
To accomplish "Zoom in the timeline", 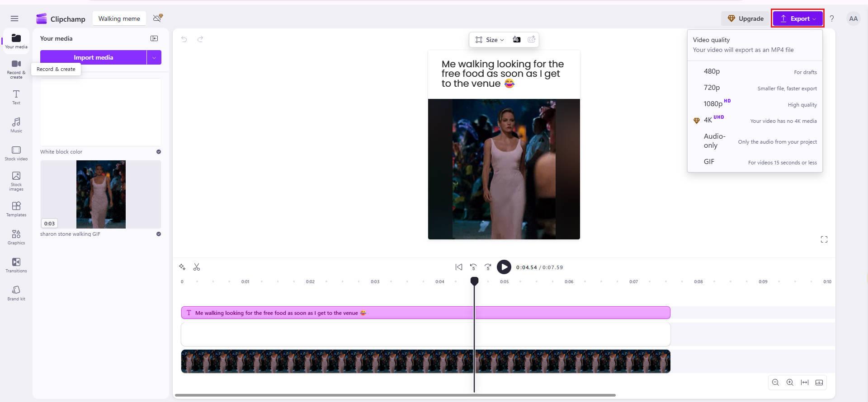I will 790,383.
